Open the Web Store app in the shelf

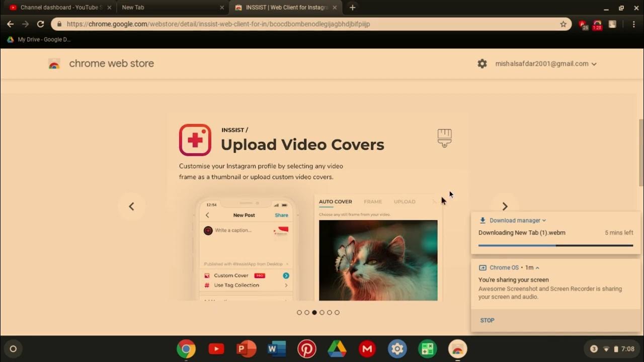pyautogui.click(x=458, y=349)
